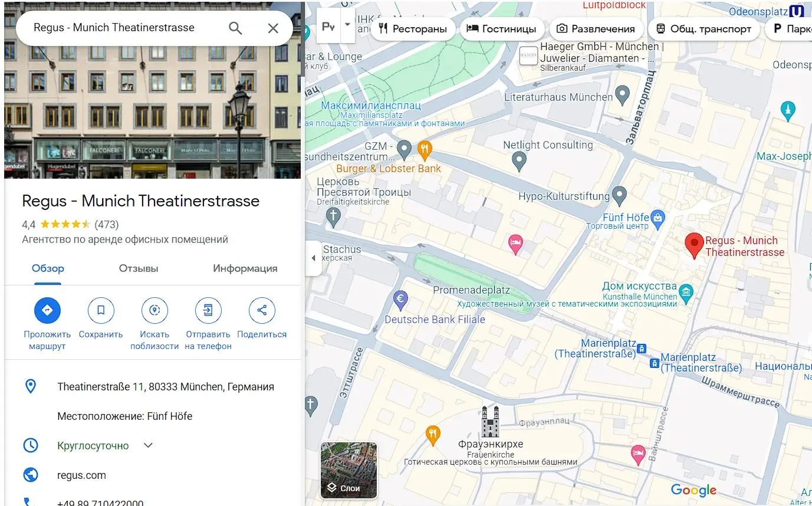This screenshot has height=506, width=812.
Task: Click the Burger & Lobster Bank restaurant icon
Action: (x=425, y=150)
